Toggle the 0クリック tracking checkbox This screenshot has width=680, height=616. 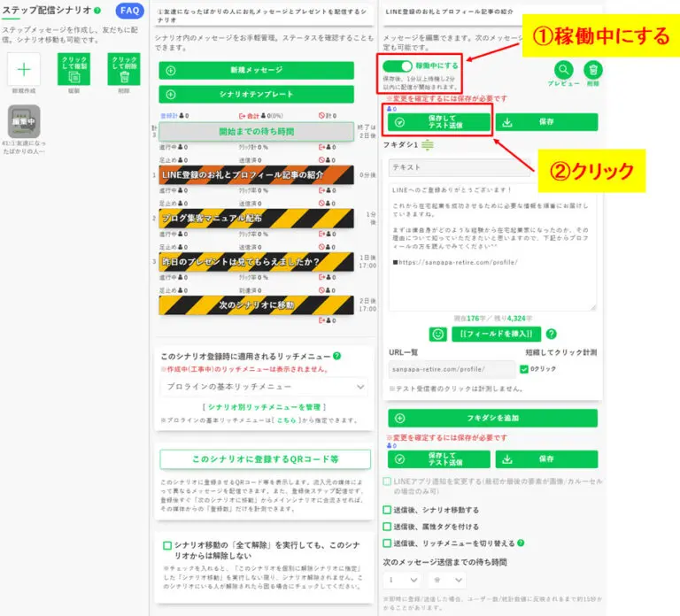coord(524,369)
